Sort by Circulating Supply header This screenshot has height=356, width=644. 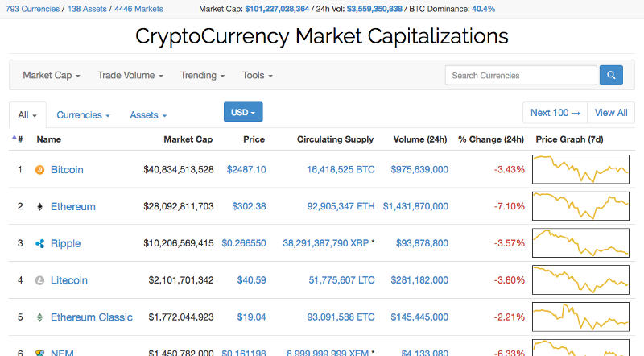click(335, 139)
